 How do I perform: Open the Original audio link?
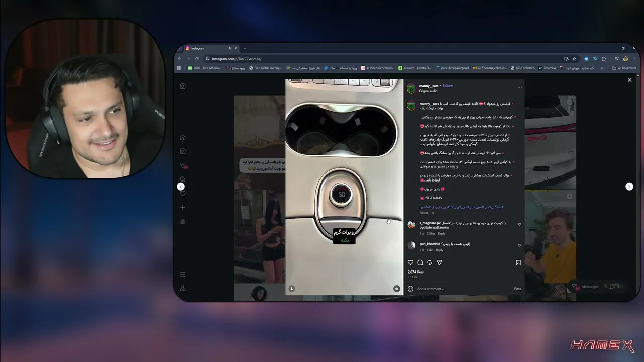(x=428, y=91)
